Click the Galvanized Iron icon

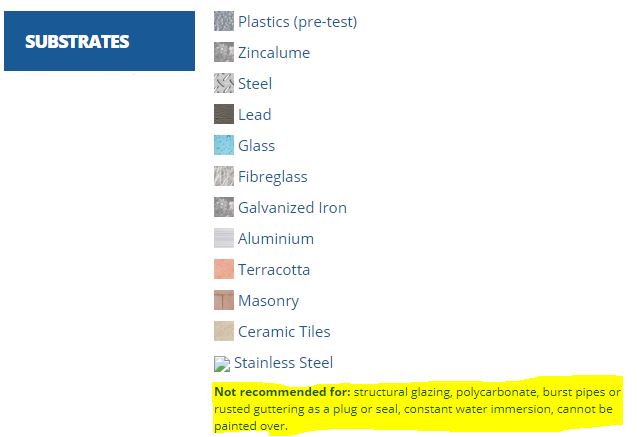(x=224, y=207)
